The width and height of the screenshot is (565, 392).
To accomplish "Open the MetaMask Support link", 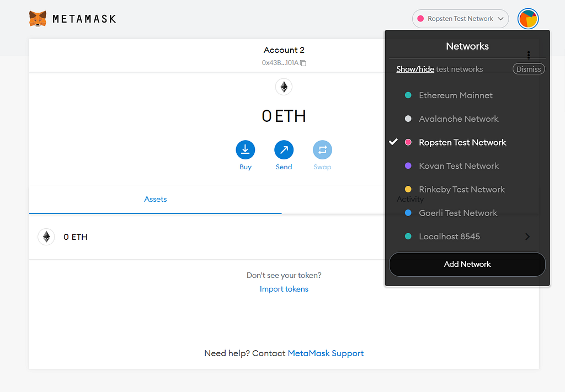I will tap(326, 353).
